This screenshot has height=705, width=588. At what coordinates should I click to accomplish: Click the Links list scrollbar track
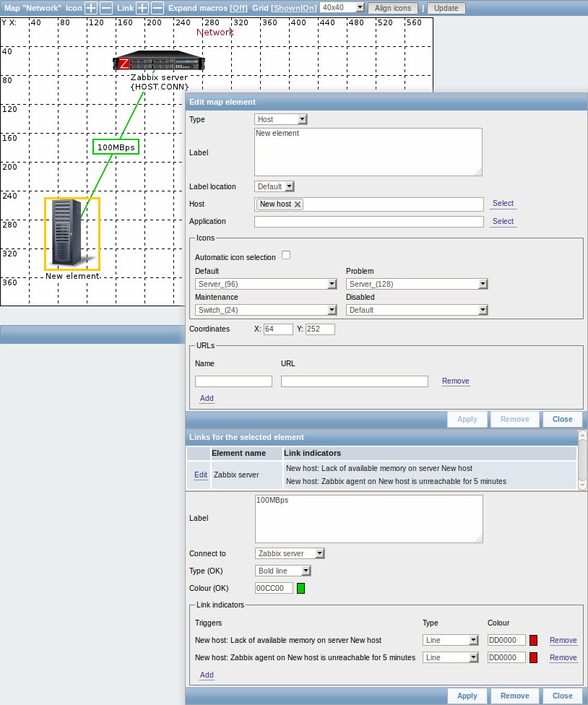[x=582, y=460]
